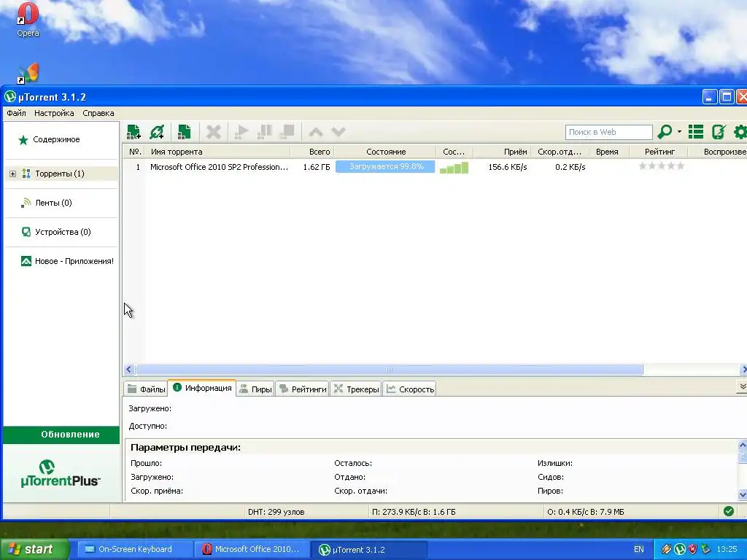Click the green network status check icon
The image size is (747, 560).
729,511
